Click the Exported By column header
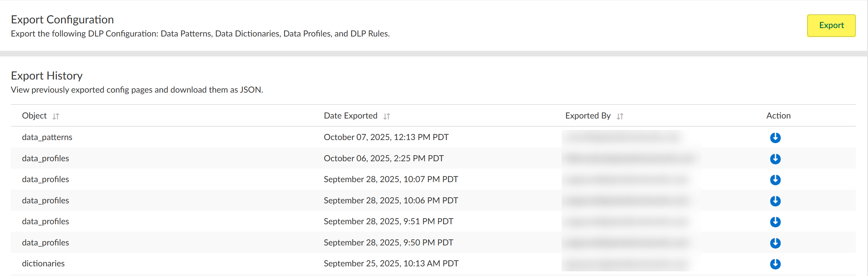868x276 pixels. point(588,116)
